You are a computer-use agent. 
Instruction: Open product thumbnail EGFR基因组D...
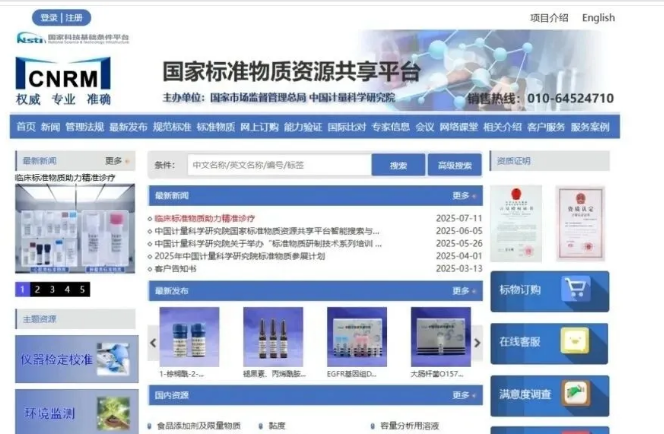tap(357, 337)
